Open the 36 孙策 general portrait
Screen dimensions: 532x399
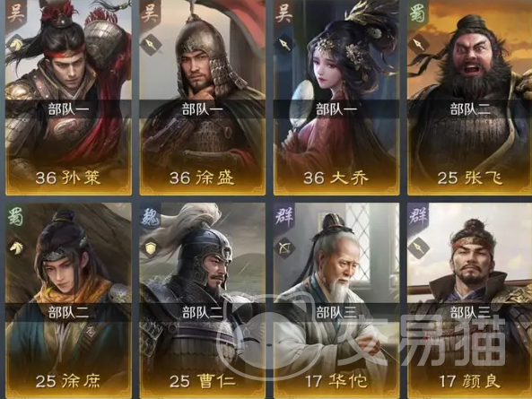[x=68, y=98]
